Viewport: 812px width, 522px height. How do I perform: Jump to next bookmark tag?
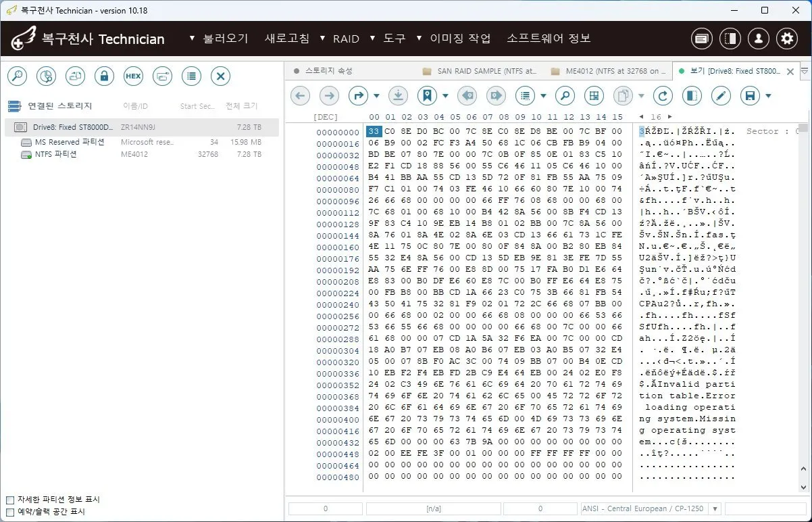coord(496,96)
